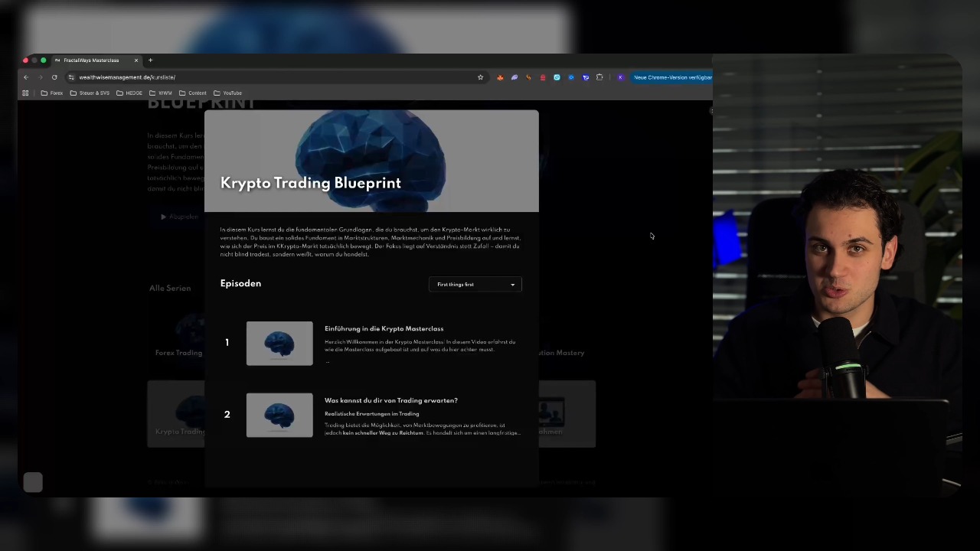Viewport: 980px width, 551px height.
Task: Open the YouTube bookmarks folder
Action: (x=227, y=93)
